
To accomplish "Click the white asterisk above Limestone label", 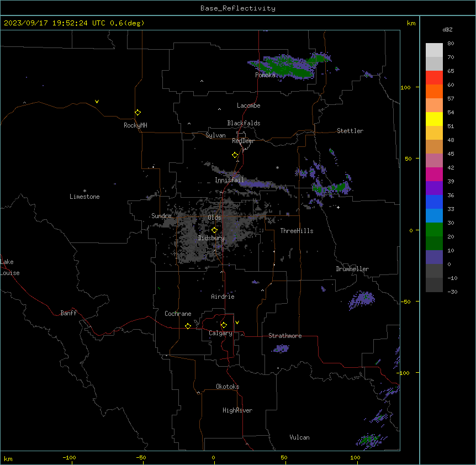I will [84, 191].
